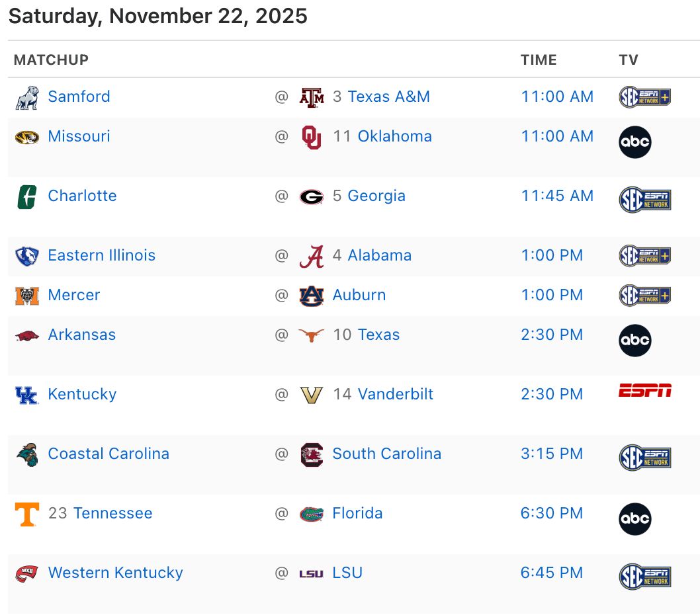Open the Vanderbilt team link
The height and width of the screenshot is (615, 700).
coord(395,394)
